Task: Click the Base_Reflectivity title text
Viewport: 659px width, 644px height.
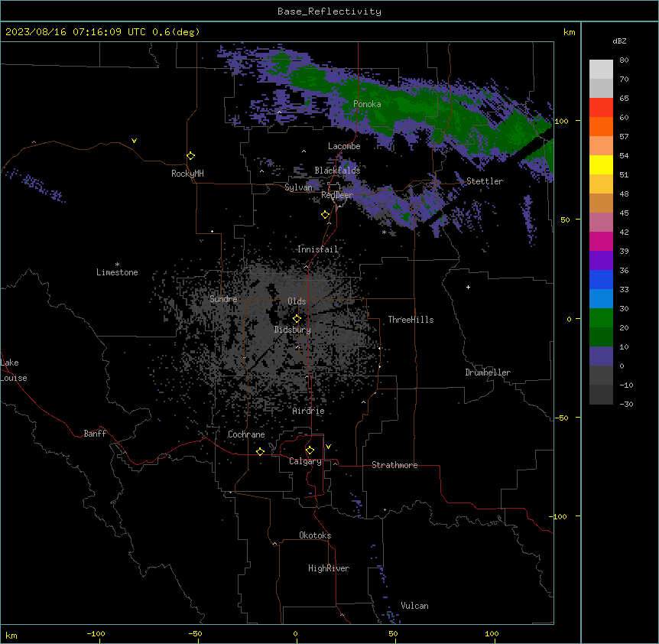Action: 329,11
